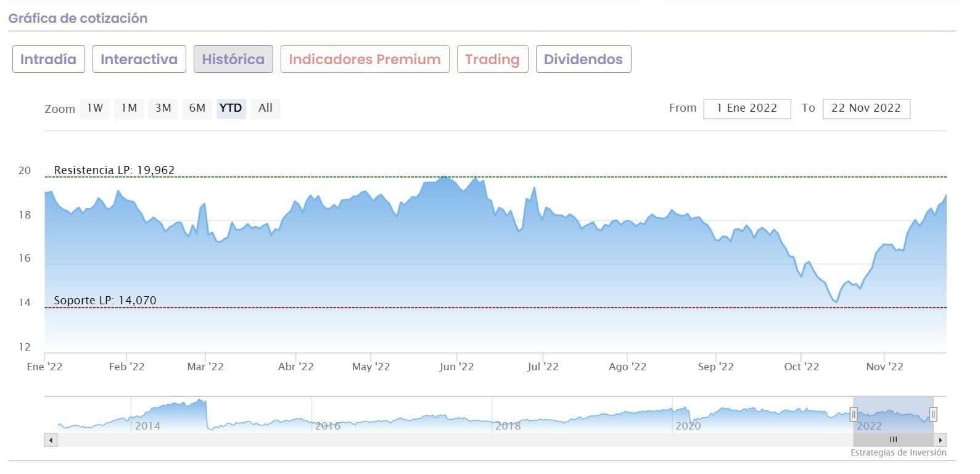Image resolution: width=980 pixels, height=474 pixels.
Task: Open the Indicadores Premium tab
Action: 364,59
